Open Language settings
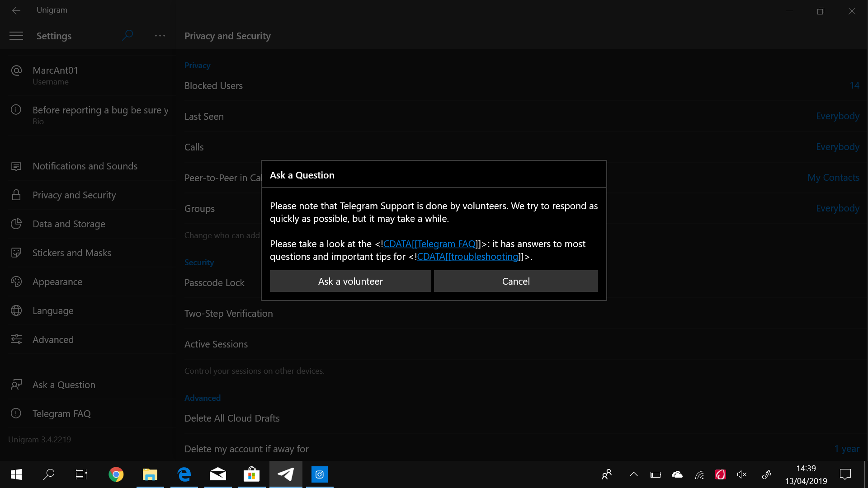The width and height of the screenshot is (868, 488). point(90,311)
